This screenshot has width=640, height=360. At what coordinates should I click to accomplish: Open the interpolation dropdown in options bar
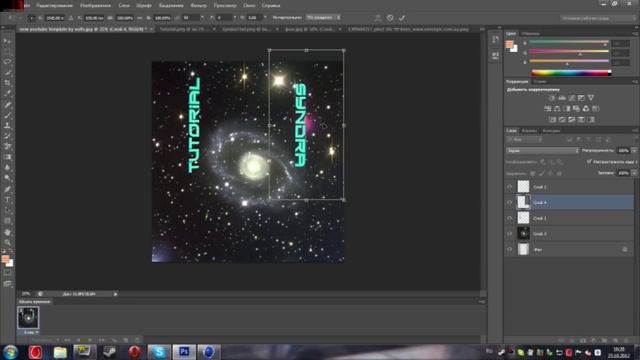tap(323, 18)
